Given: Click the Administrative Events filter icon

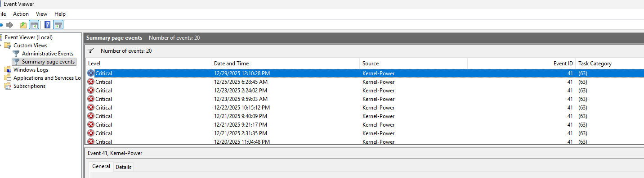Looking at the screenshot, I should click(x=16, y=54).
